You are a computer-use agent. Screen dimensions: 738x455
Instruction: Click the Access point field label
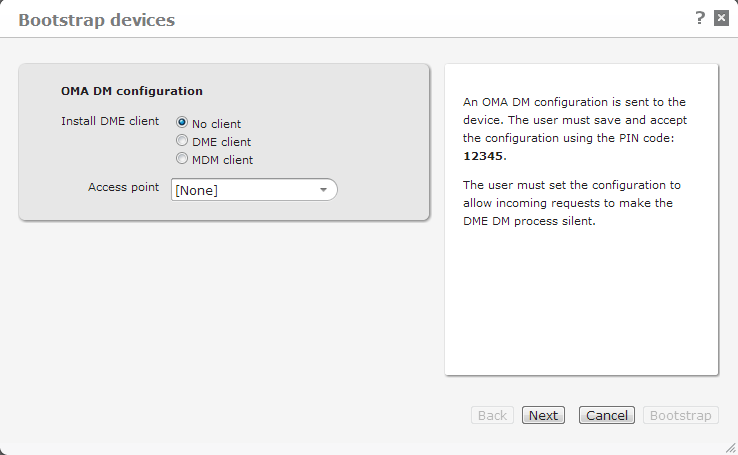coord(123,187)
